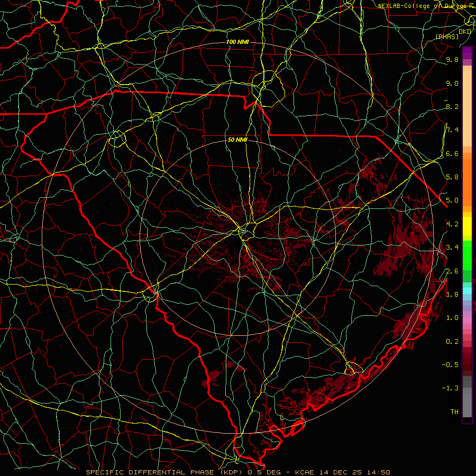Click the 50 NMI range ring label
The height and width of the screenshot is (476, 476).
(x=237, y=140)
